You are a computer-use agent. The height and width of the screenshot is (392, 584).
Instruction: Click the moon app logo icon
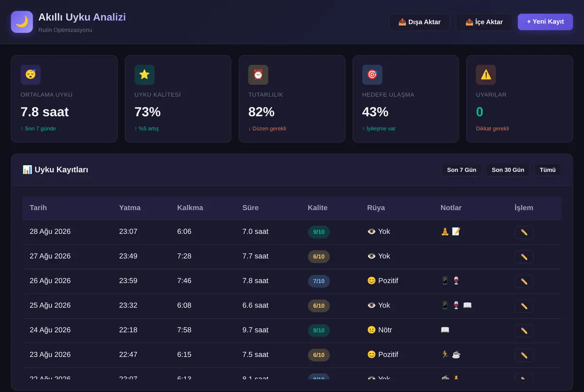click(22, 22)
